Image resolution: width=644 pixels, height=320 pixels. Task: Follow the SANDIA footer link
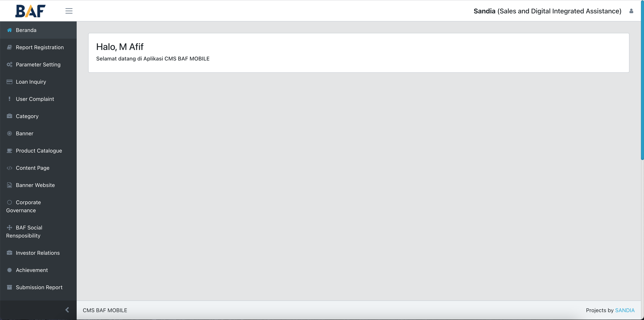click(x=624, y=310)
